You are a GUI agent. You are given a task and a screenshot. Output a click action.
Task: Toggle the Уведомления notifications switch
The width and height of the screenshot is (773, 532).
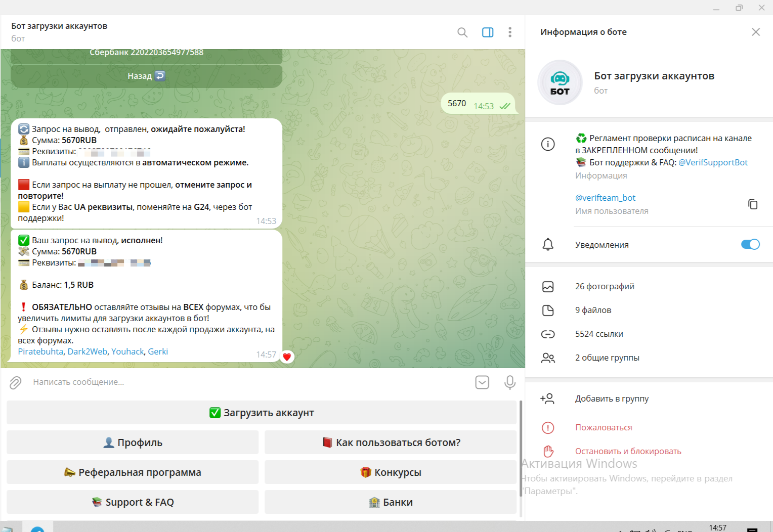(750, 245)
